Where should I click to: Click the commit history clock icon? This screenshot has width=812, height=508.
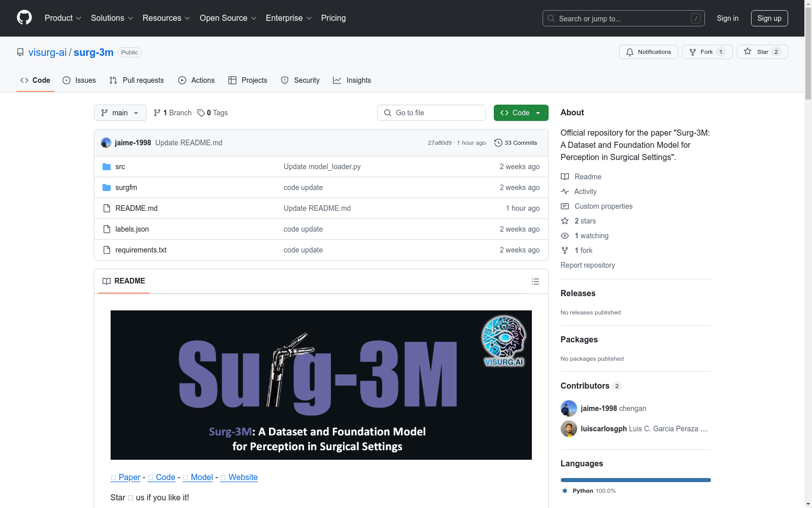[498, 143]
